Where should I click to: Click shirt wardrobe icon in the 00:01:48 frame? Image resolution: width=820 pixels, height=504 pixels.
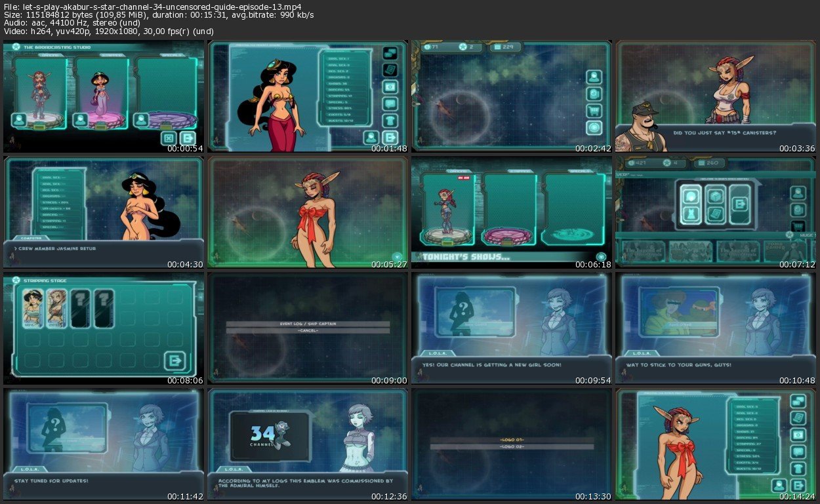tap(390, 121)
